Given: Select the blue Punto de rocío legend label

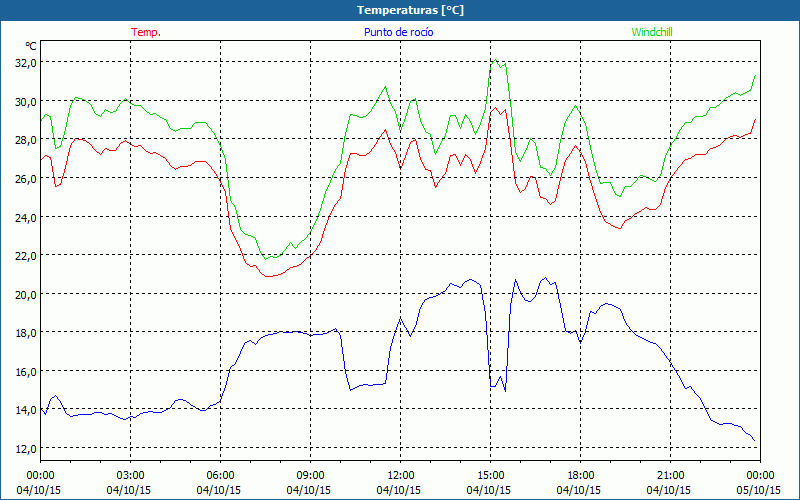Looking at the screenshot, I should 398,32.
